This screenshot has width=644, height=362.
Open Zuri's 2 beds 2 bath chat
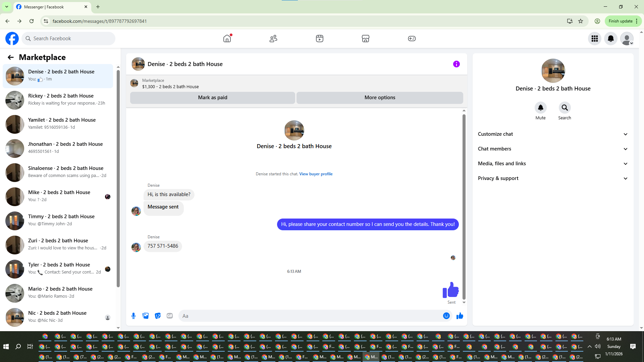58,245
